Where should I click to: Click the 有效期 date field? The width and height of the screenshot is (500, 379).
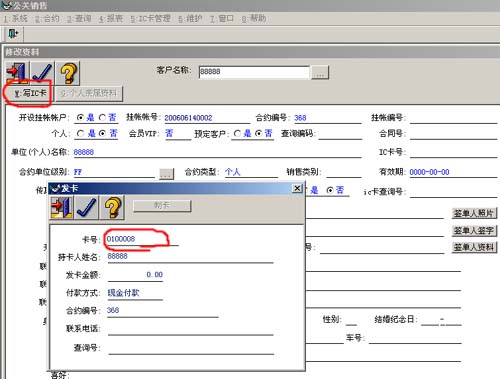pos(453,172)
